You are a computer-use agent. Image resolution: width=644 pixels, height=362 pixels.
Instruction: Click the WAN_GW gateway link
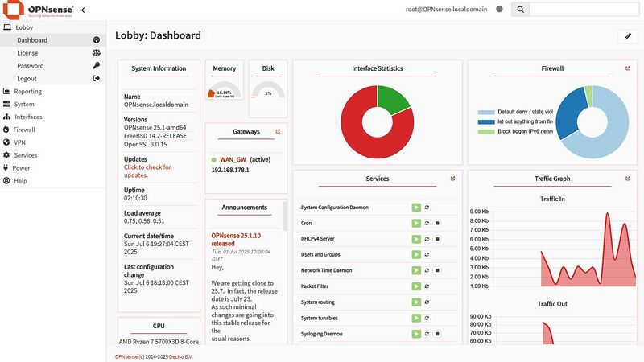point(233,159)
